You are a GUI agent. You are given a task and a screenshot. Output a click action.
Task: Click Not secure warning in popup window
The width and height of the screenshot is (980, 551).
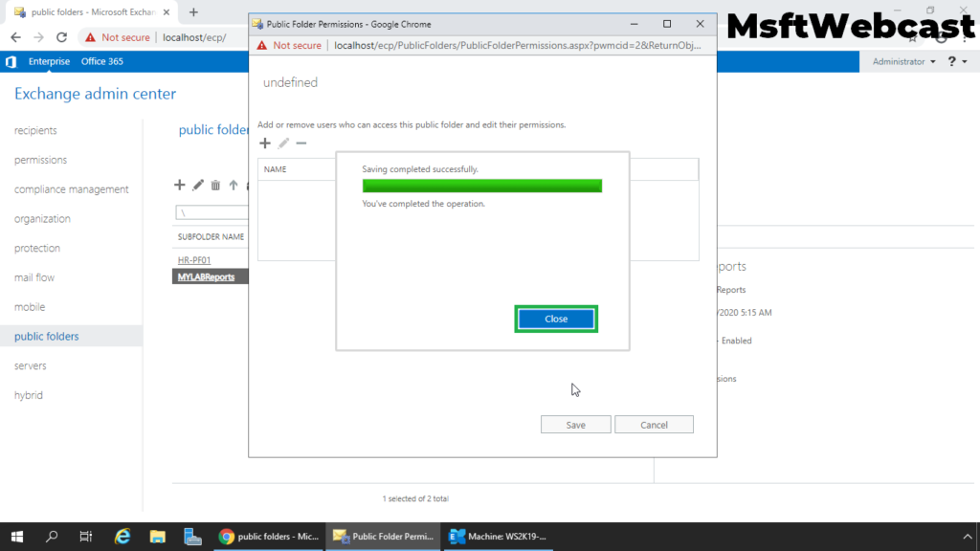(x=289, y=46)
